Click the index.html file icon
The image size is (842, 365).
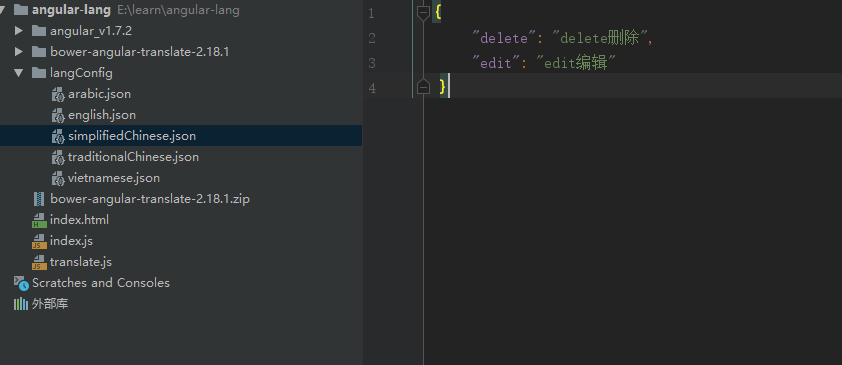click(x=39, y=220)
